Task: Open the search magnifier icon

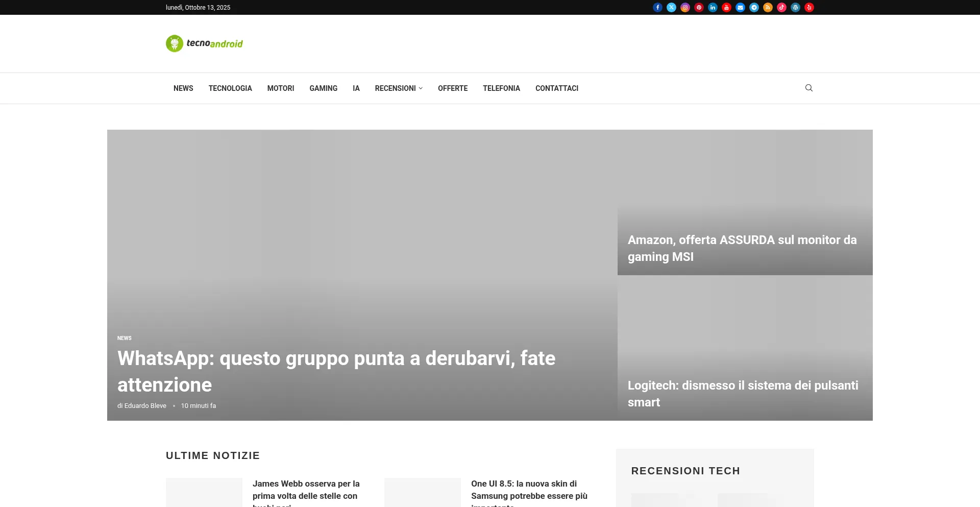Action: 808,88
